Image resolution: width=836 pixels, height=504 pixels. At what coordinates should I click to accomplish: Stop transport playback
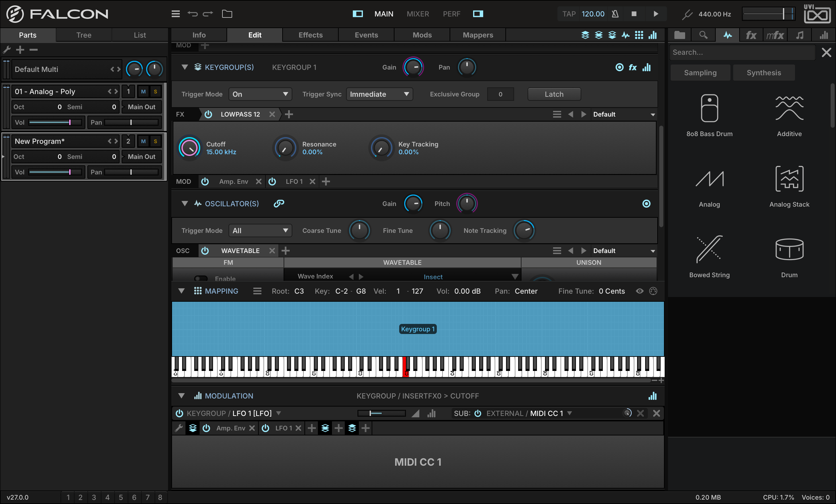(x=634, y=14)
